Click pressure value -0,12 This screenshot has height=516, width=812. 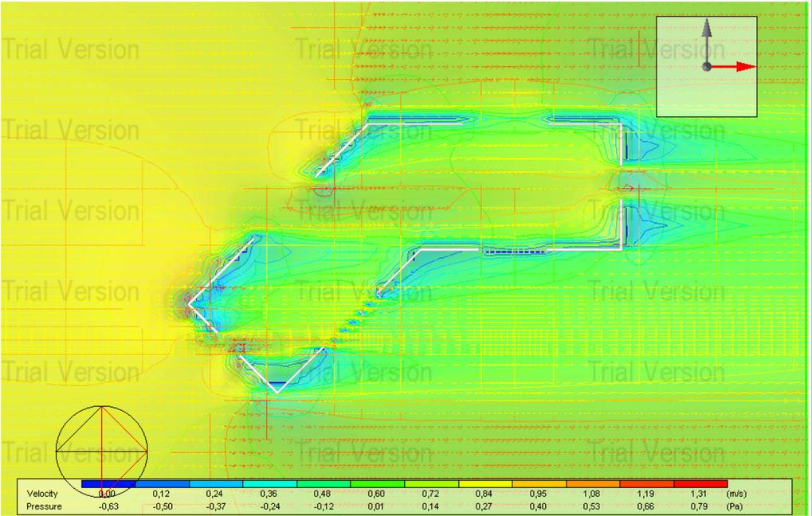(324, 506)
